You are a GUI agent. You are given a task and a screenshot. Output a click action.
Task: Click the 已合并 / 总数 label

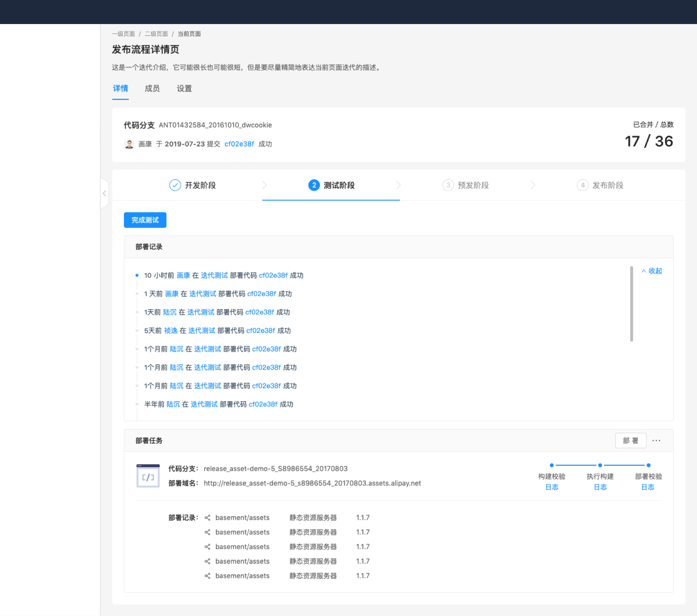[653, 125]
